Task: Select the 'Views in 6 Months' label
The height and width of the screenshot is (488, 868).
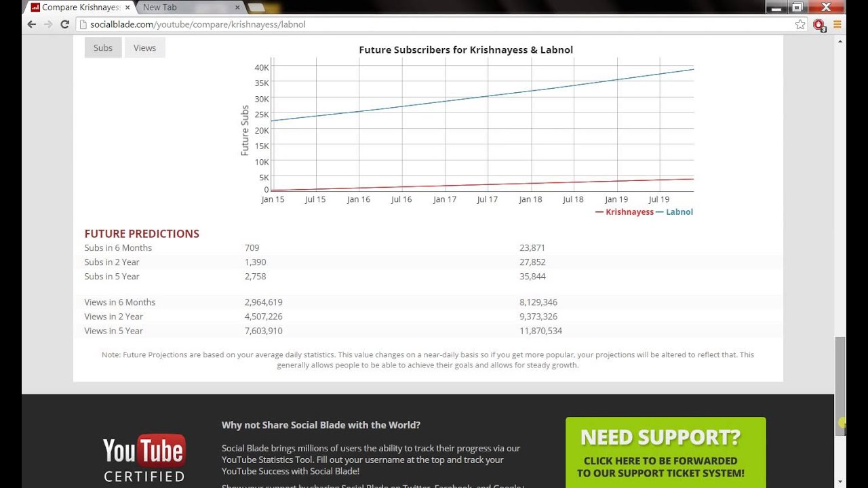Action: [x=120, y=302]
